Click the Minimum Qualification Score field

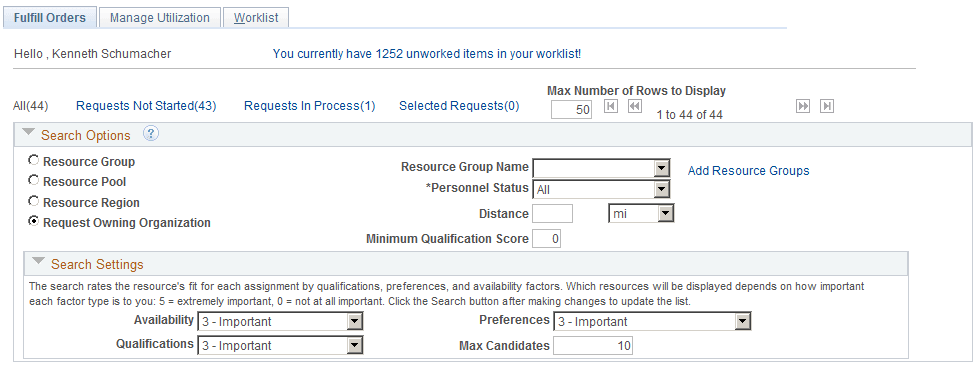(546, 239)
